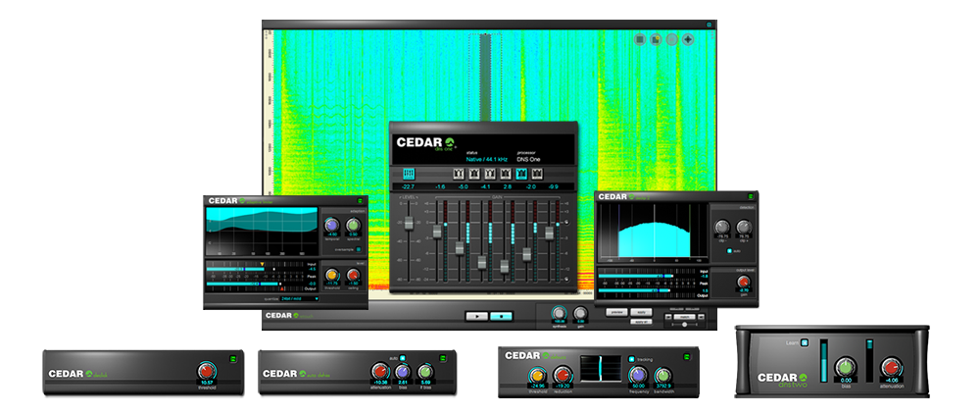Click the purple frequency knob on the dethump strip
980x415 pixels.
click(638, 375)
